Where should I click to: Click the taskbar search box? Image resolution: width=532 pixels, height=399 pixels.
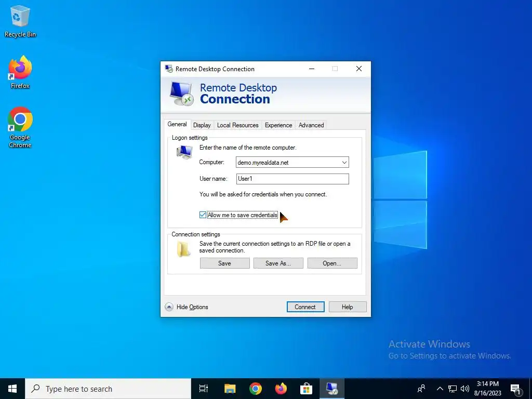[108, 389]
